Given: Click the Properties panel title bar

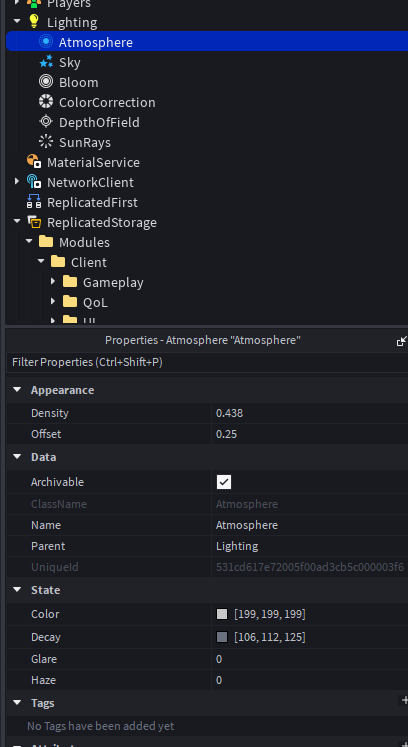Looking at the screenshot, I should (x=203, y=340).
